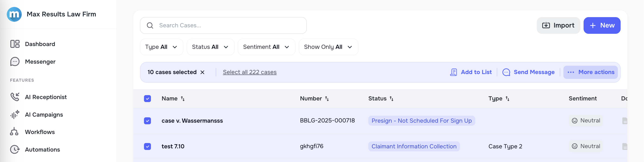
Task: Select Messenger in the sidebar
Action: pyautogui.click(x=40, y=62)
